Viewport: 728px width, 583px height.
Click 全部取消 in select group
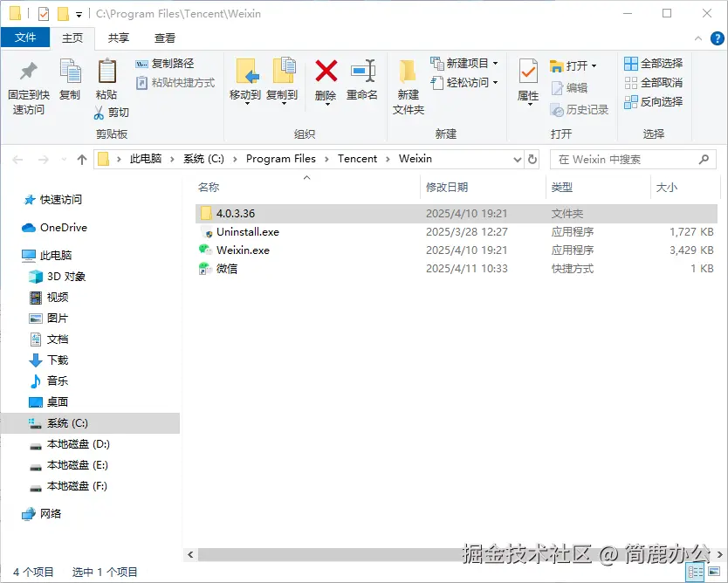pos(653,83)
